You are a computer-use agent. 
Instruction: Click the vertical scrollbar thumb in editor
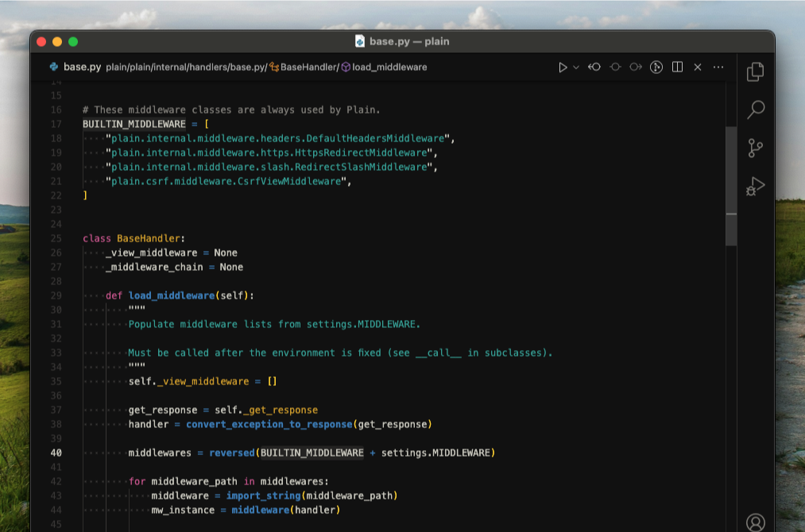pos(731,186)
